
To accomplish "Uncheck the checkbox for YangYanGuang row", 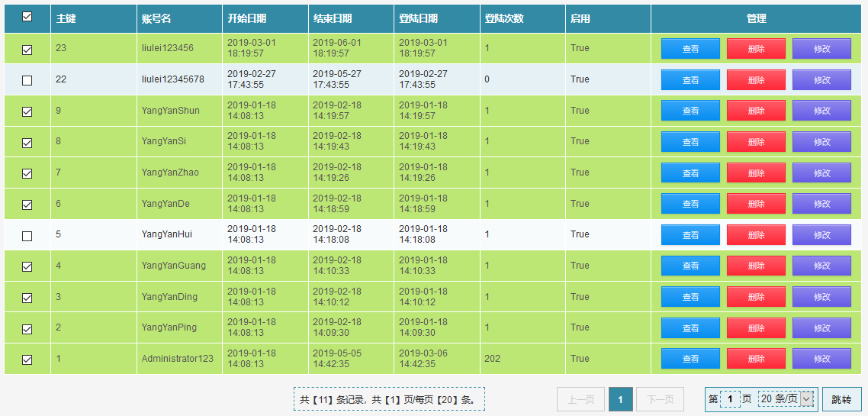I will coord(27,267).
